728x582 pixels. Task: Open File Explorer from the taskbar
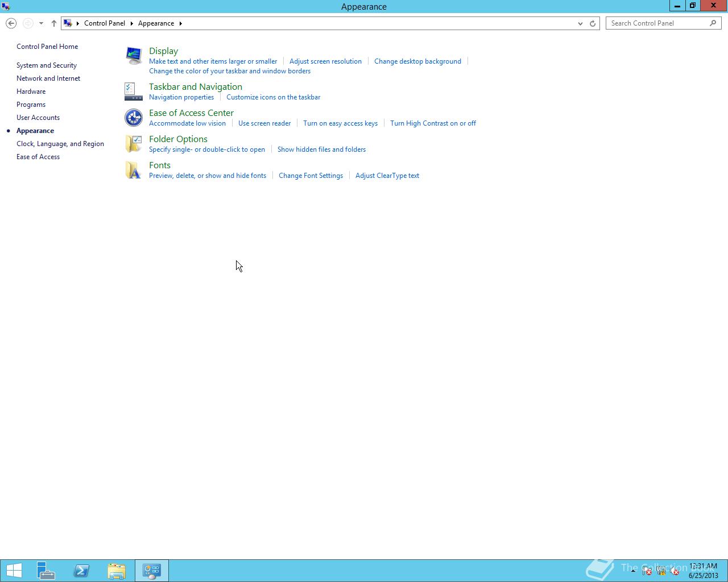point(117,571)
